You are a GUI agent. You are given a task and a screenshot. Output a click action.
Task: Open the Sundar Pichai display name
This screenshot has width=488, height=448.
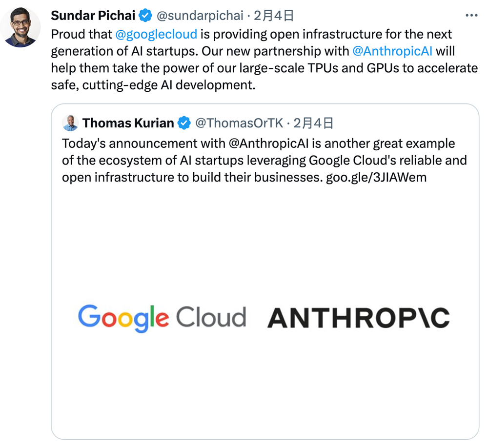click(x=93, y=16)
